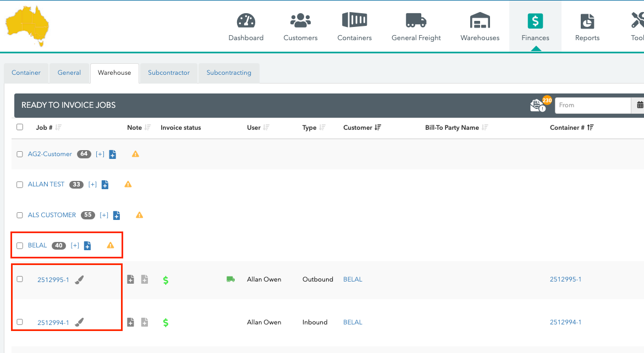Sort by Bill-To Party Name column

pyautogui.click(x=485, y=128)
